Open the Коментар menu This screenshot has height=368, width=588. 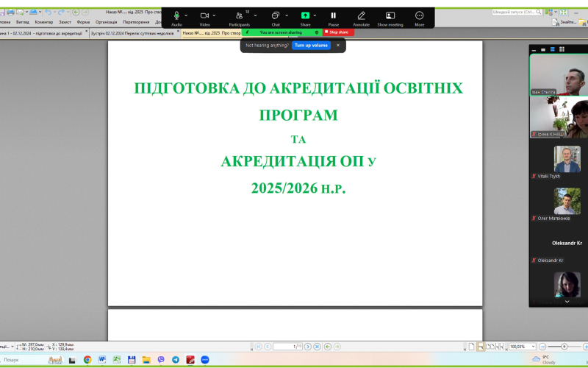[44, 22]
